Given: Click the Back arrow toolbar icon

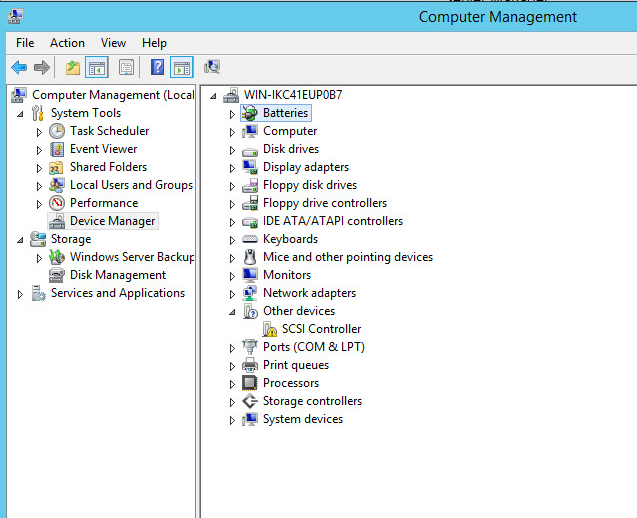Looking at the screenshot, I should tap(19, 67).
